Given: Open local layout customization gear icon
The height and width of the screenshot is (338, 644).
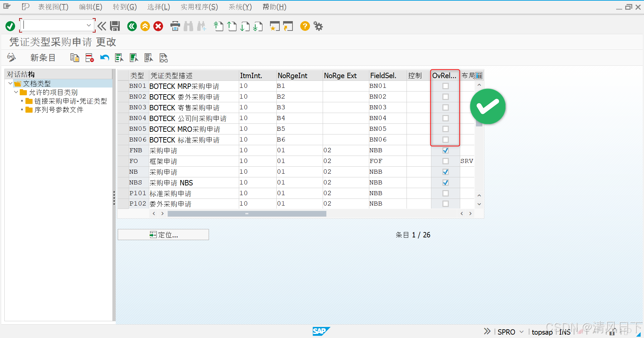Looking at the screenshot, I should [318, 26].
